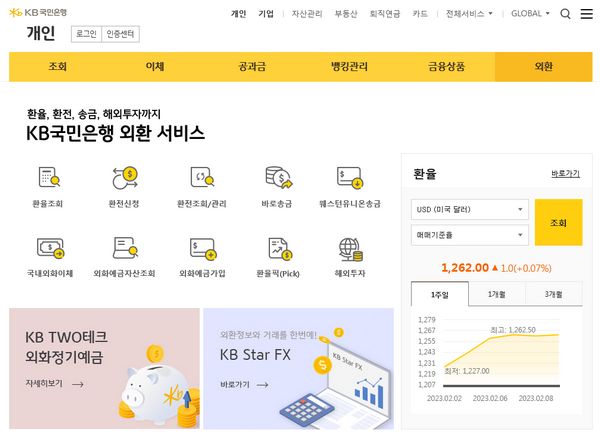Open the 외화예금자산조회 icon

point(125,248)
